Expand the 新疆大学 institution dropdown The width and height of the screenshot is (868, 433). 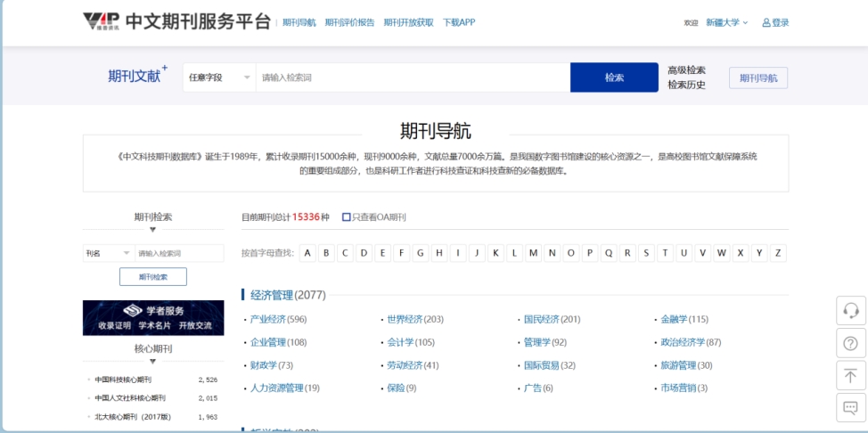point(727,22)
